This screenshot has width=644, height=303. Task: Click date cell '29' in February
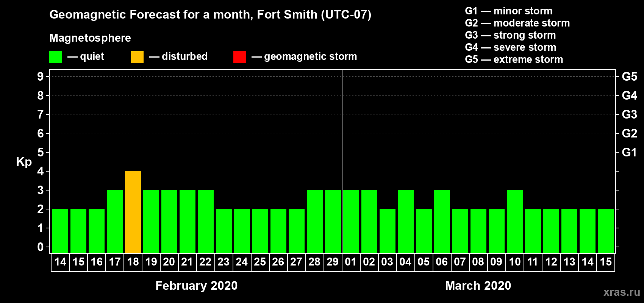click(333, 262)
